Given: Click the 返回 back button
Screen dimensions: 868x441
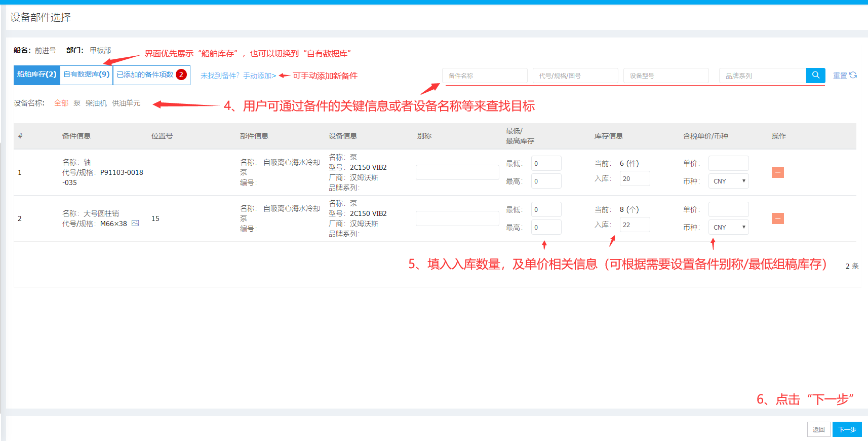Looking at the screenshot, I should tap(818, 429).
